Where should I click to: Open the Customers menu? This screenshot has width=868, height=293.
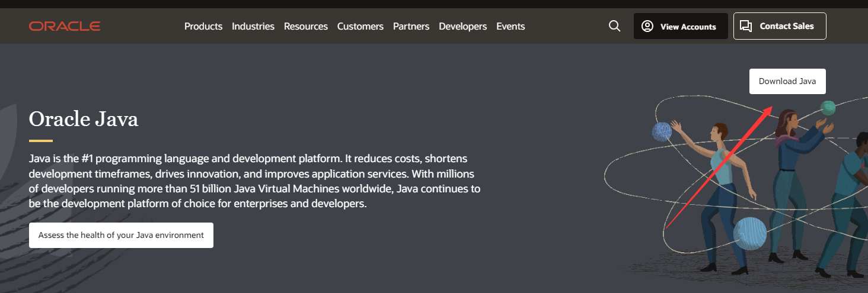point(360,26)
